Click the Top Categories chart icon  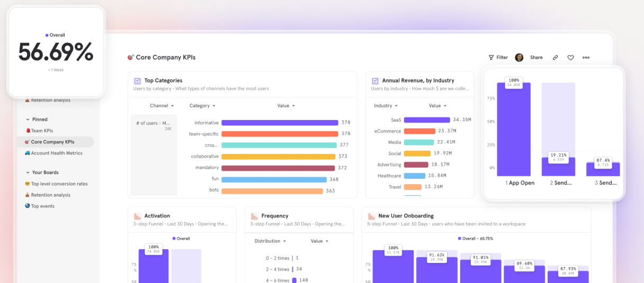pos(137,81)
